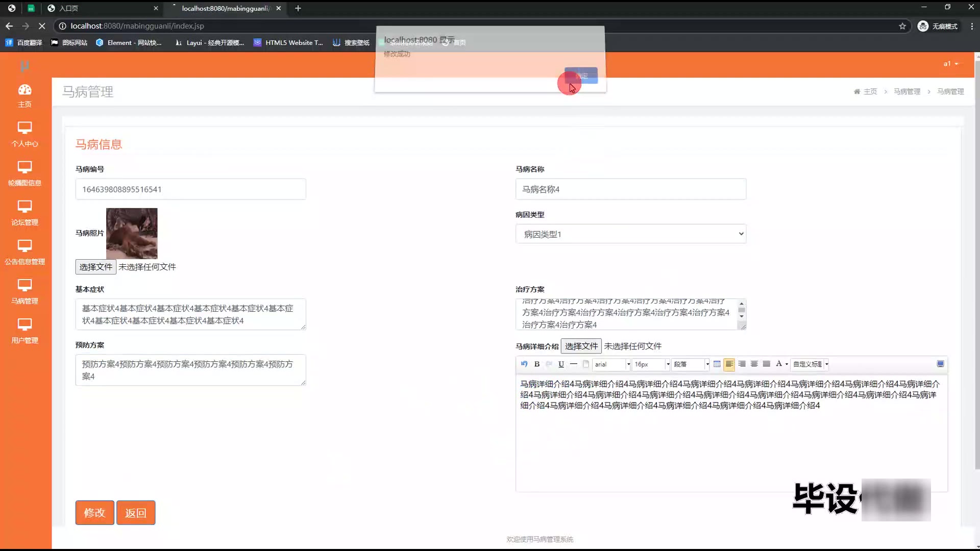
Task: Choose file for 马病照片
Action: (95, 267)
